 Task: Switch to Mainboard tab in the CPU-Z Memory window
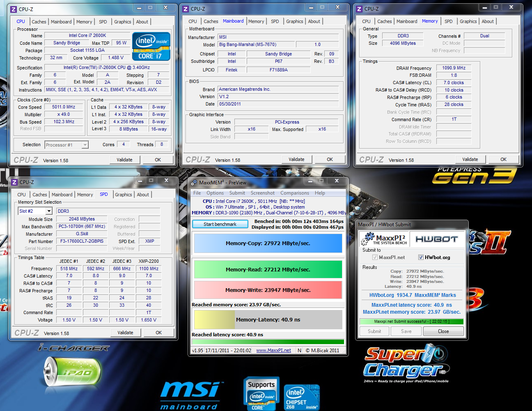[407, 21]
